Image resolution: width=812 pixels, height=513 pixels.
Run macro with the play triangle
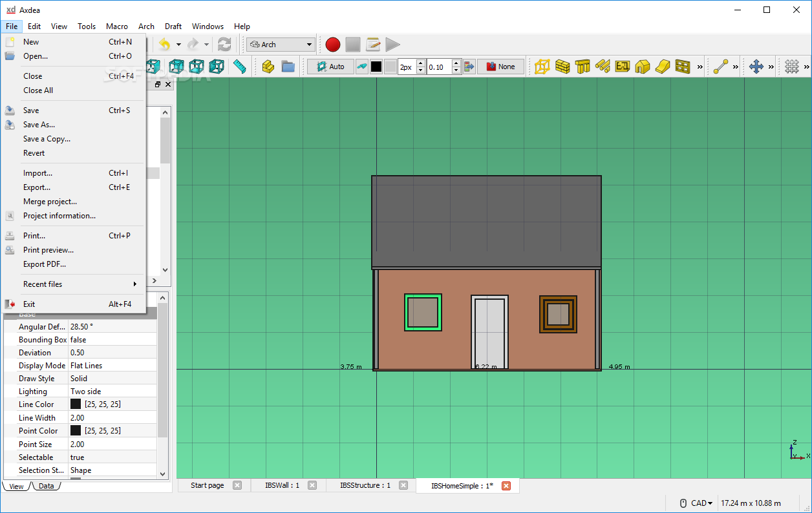point(393,45)
